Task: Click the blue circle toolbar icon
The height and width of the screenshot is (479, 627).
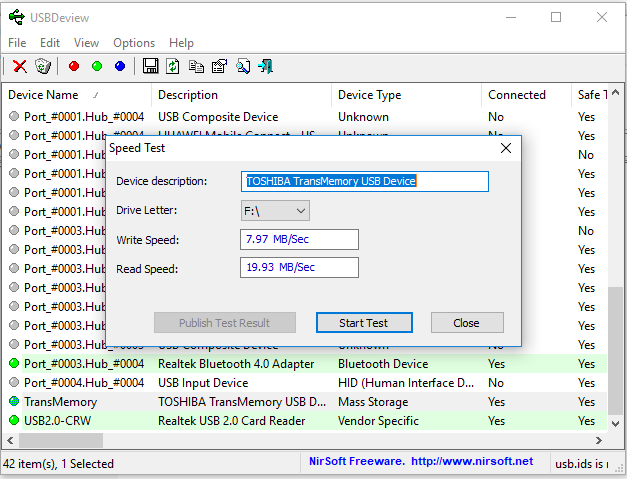Action: point(120,66)
